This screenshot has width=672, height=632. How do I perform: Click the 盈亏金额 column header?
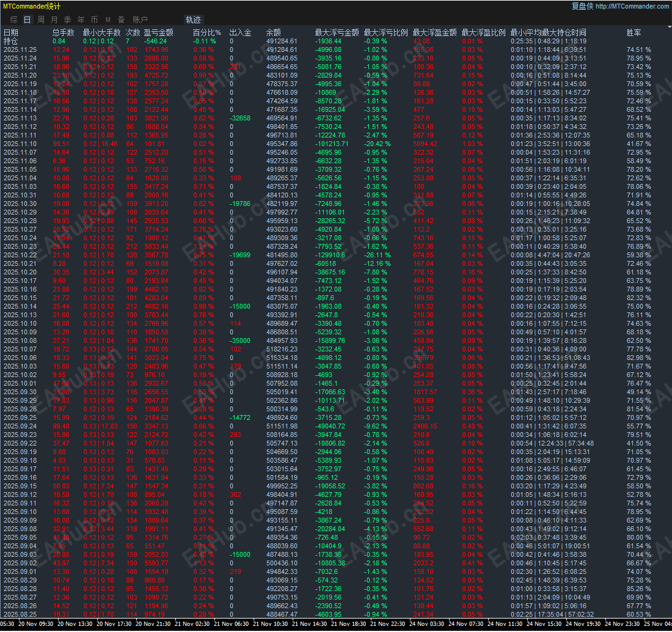(159, 32)
